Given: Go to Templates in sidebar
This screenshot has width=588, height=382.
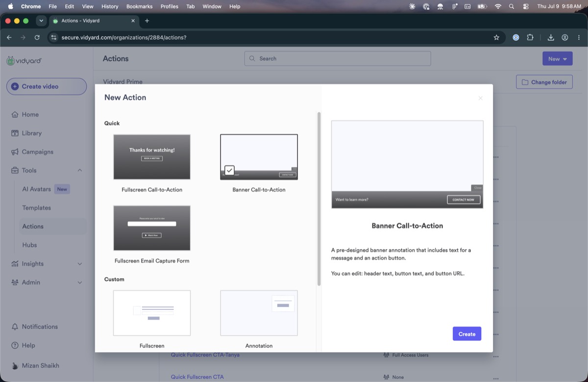Looking at the screenshot, I should pyautogui.click(x=37, y=208).
